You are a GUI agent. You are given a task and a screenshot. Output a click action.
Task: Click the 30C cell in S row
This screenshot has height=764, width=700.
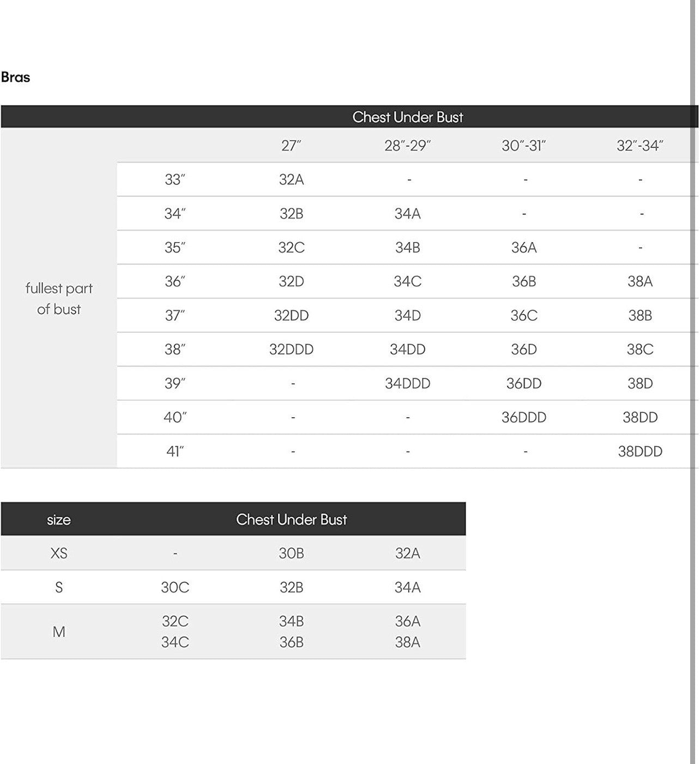point(175,587)
